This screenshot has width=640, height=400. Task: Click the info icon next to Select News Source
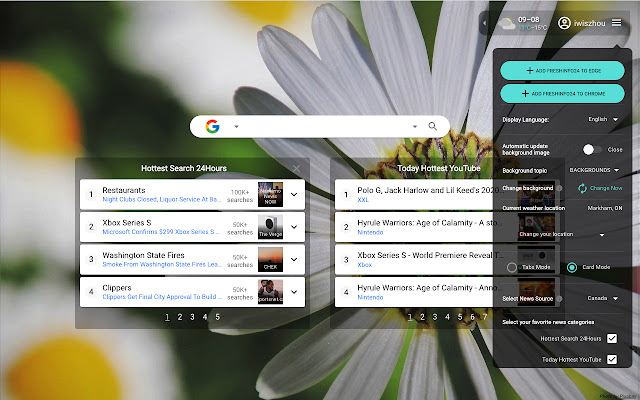559,299
